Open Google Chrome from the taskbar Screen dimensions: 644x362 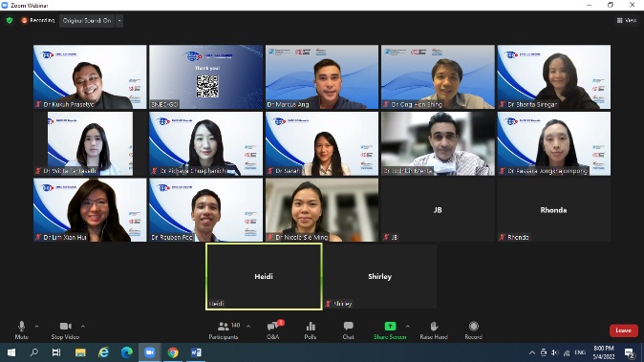(x=173, y=352)
